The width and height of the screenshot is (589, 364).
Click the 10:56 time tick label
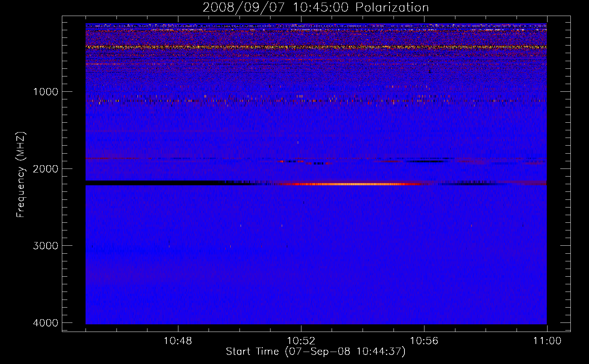424,341
